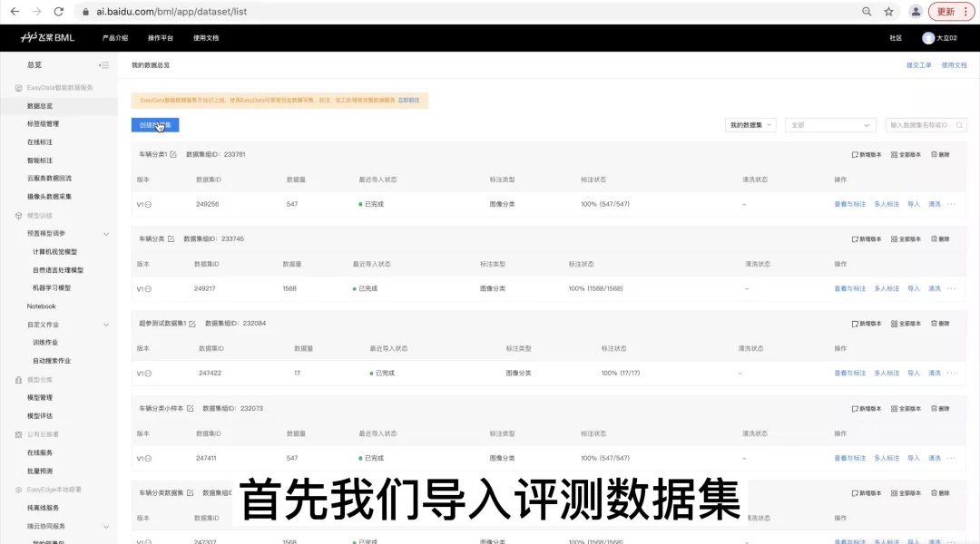Screen dimensions: 980x544
Task: Click 查看与标注 for dataset 249256
Action: point(850,204)
